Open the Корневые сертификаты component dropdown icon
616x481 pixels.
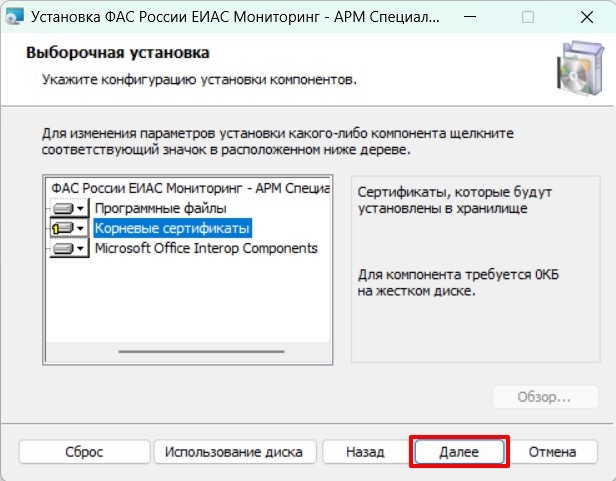70,228
